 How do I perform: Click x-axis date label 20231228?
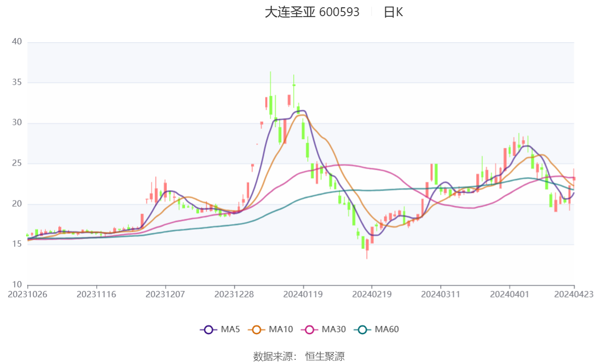pos(234,294)
